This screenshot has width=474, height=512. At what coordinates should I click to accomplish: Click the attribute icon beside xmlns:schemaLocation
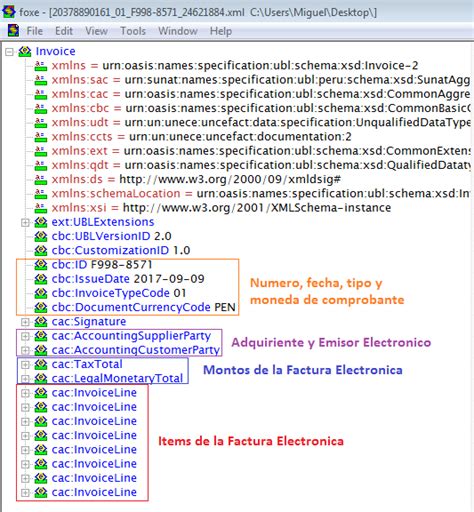click(41, 194)
